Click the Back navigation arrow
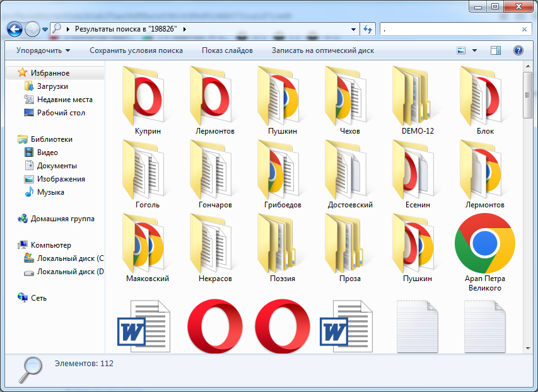The width and height of the screenshot is (538, 392). pos(15,30)
